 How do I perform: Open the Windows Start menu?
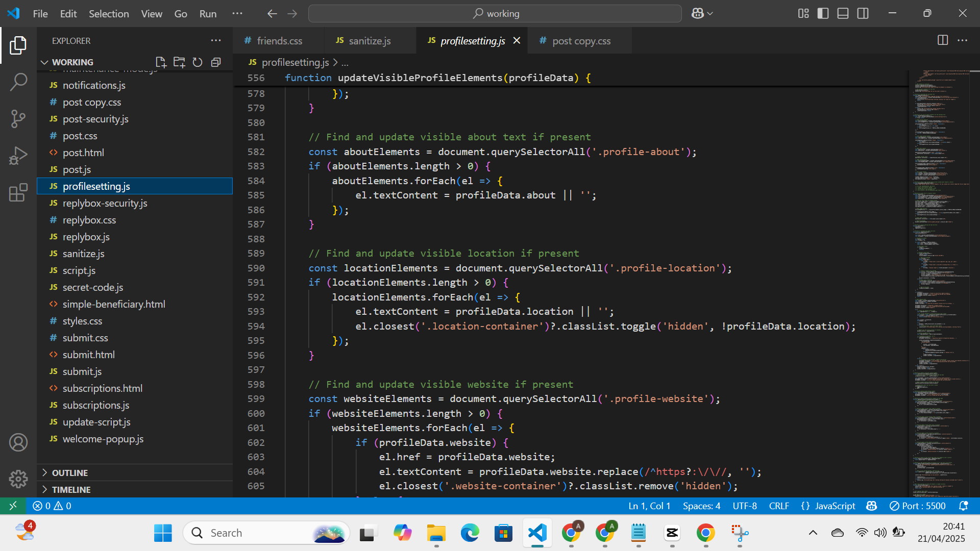(163, 533)
